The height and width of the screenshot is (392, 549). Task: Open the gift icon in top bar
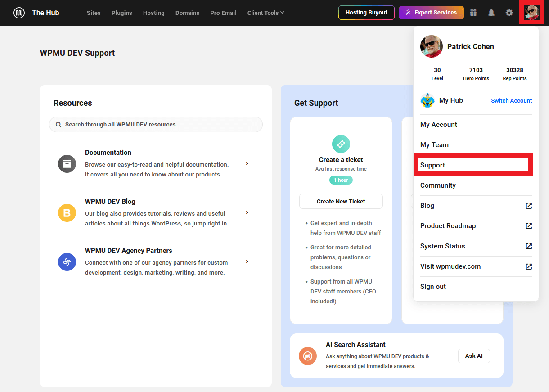coord(473,13)
